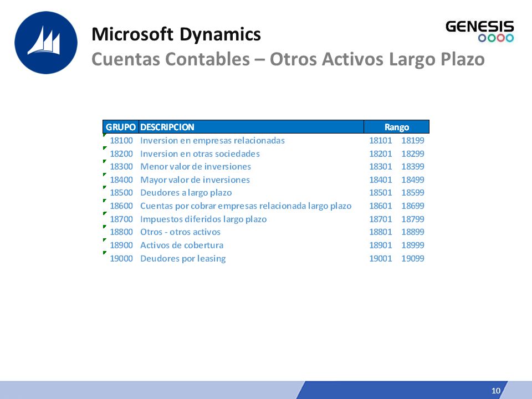Viewport: 532px width, 399px height.
Task: Click the Microsoft Dynamics sail logo
Action: [x=46, y=43]
